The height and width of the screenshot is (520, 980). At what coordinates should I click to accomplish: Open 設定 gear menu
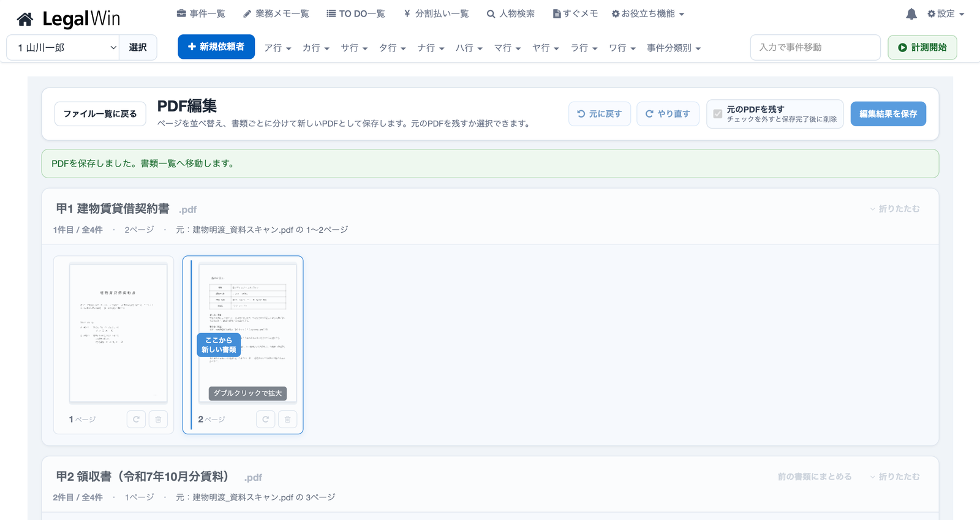point(946,13)
